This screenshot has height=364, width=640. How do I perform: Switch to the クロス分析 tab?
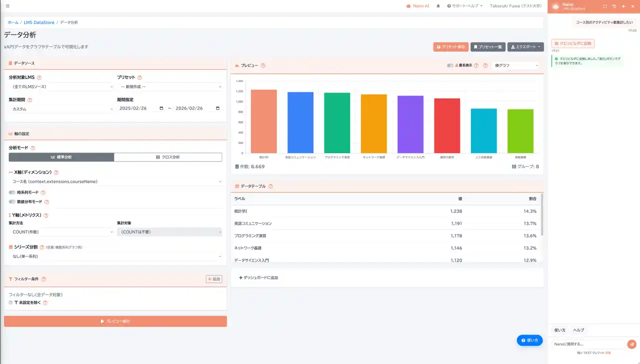(168, 156)
